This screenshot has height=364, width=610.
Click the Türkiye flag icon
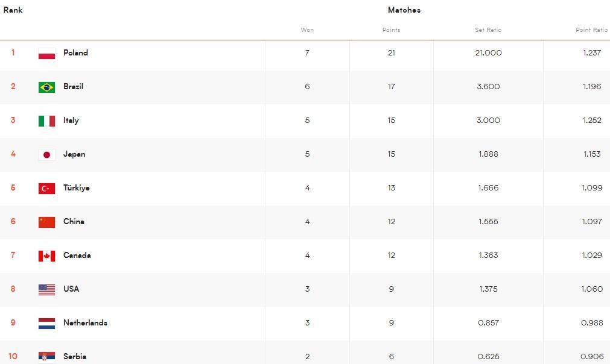46,189
